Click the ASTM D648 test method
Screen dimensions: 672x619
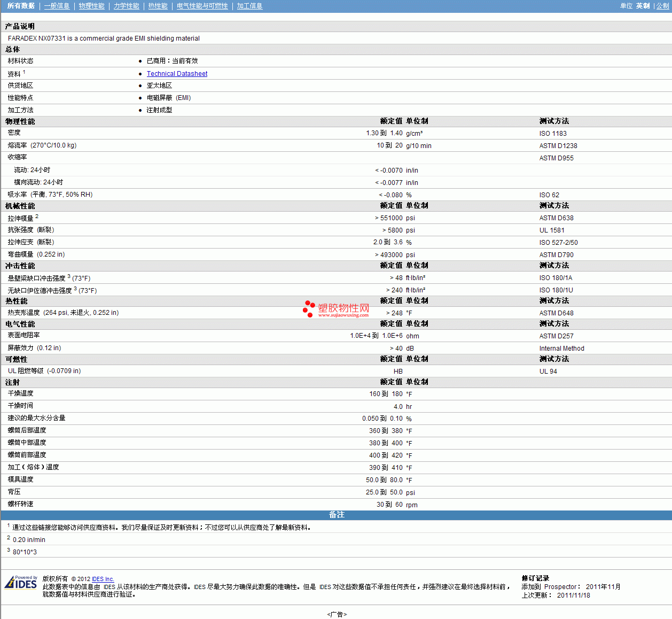coord(556,313)
